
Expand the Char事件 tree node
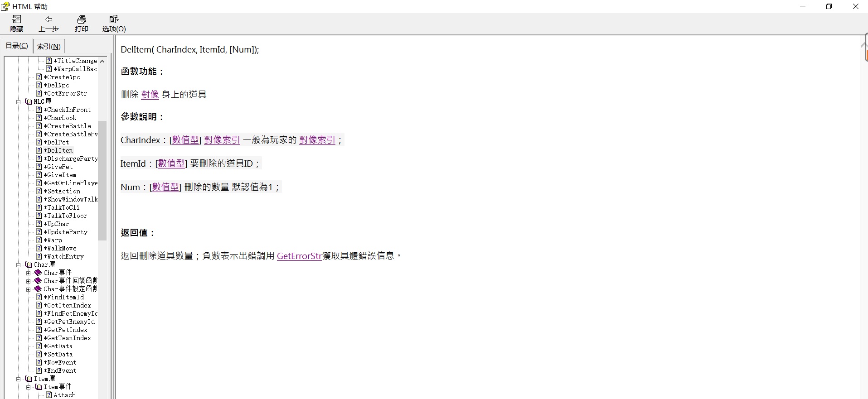point(29,273)
